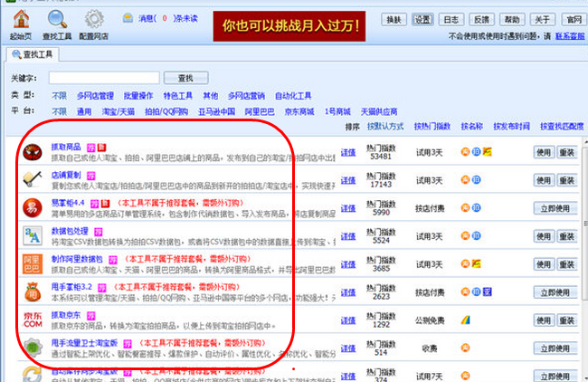The width and height of the screenshot is (588, 382).
Task: Click the red badge next to 抓取商品
Action: pos(101,148)
